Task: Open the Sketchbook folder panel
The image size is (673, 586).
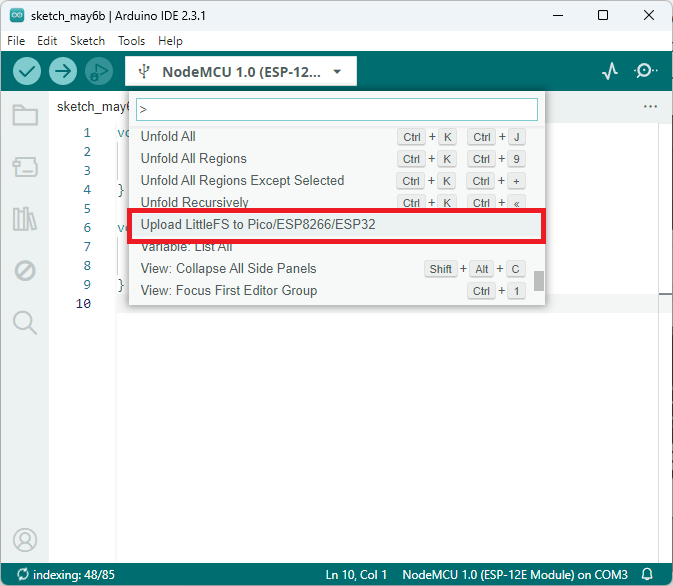Action: coord(25,115)
